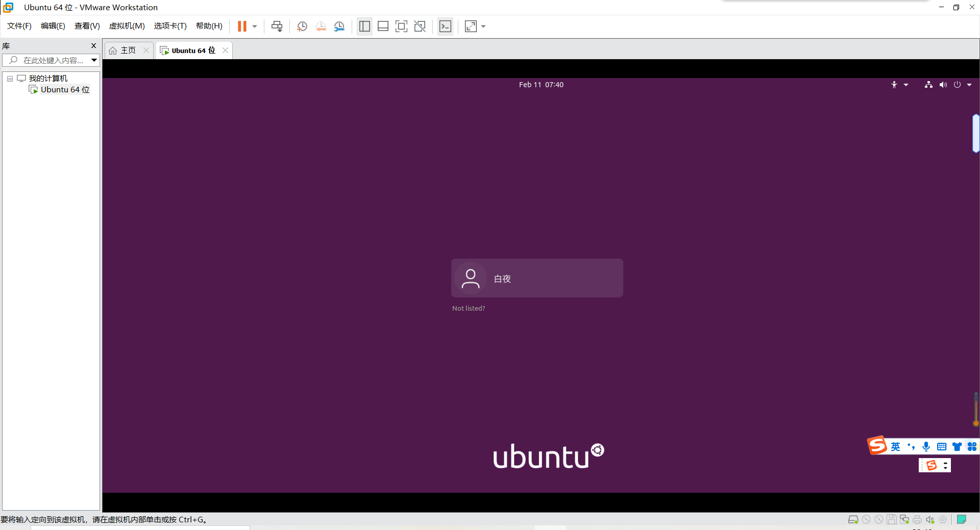Click the floppy drive status icon
This screenshot has width=980, height=530.
[891, 519]
